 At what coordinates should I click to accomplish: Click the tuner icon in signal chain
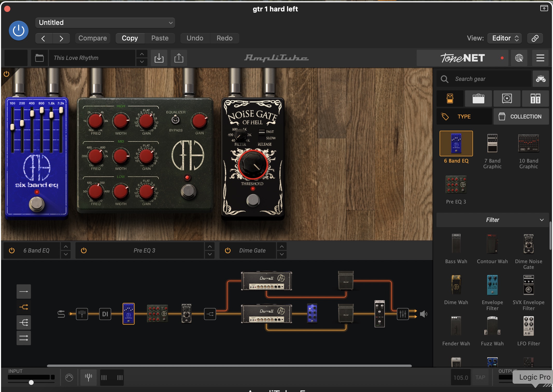82,314
